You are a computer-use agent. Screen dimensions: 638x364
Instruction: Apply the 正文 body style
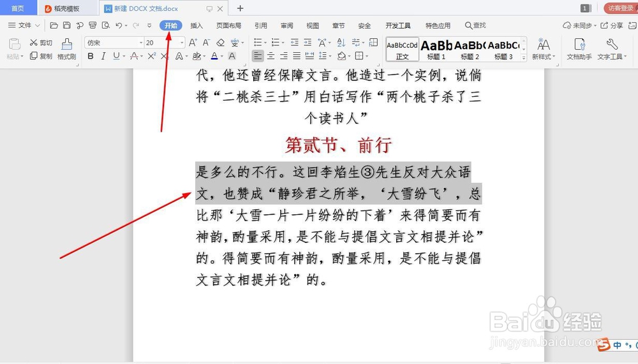tap(403, 50)
